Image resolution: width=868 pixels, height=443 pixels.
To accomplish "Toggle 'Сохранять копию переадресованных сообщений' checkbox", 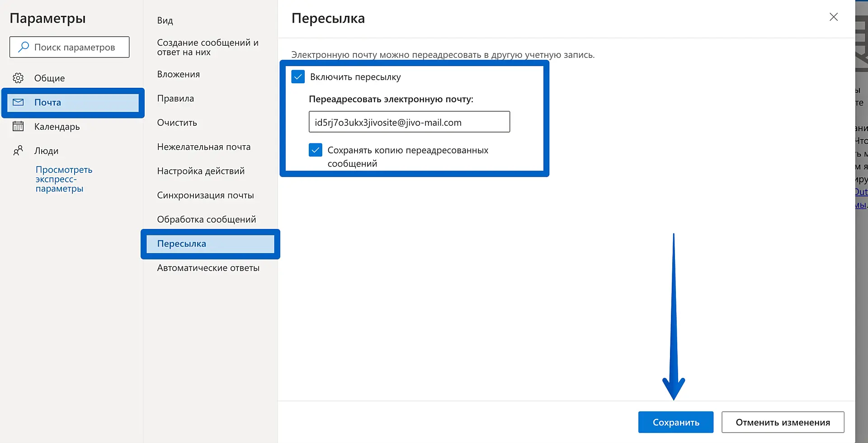I will tap(316, 150).
